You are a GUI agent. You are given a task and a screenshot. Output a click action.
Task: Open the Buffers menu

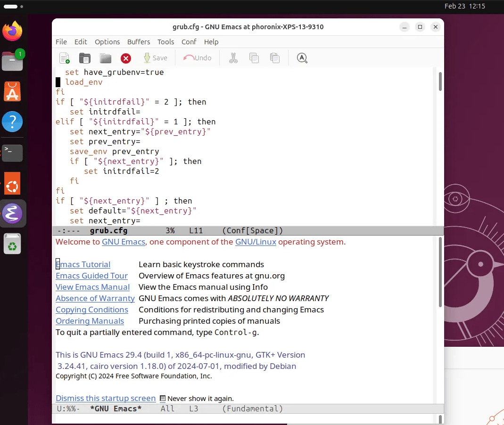(x=139, y=42)
